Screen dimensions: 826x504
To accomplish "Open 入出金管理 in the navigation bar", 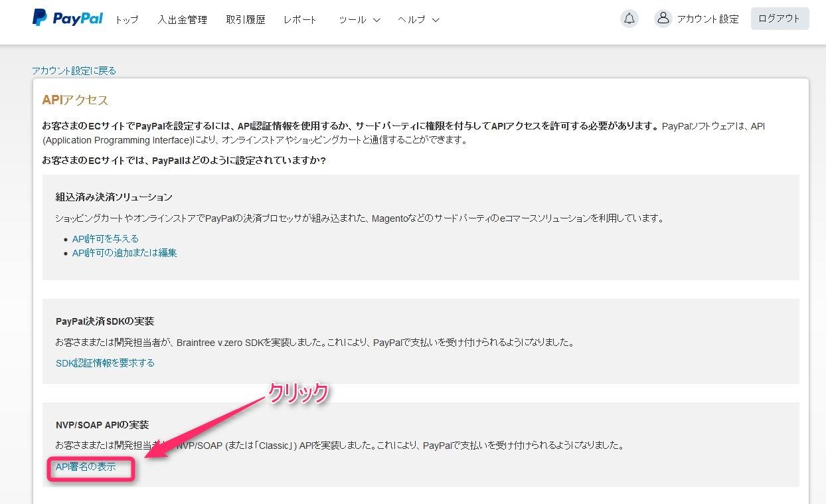I will click(183, 19).
